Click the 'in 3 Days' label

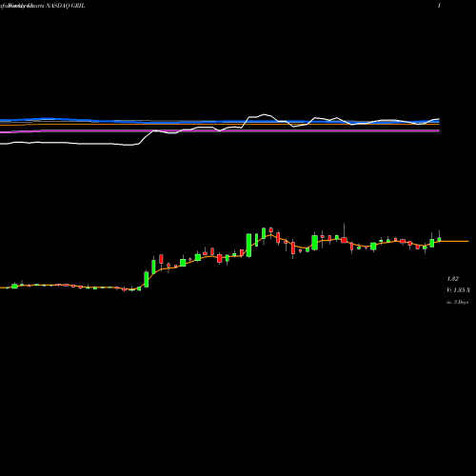coord(458,302)
